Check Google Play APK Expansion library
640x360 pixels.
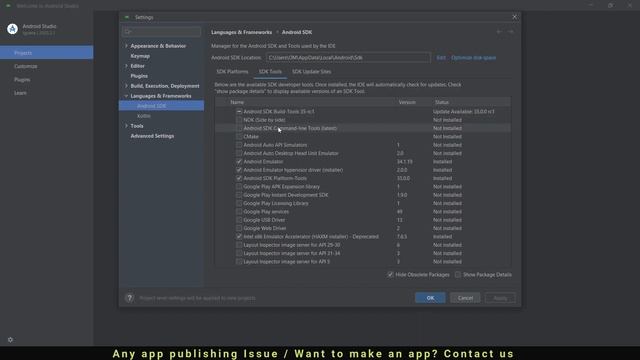(x=239, y=187)
